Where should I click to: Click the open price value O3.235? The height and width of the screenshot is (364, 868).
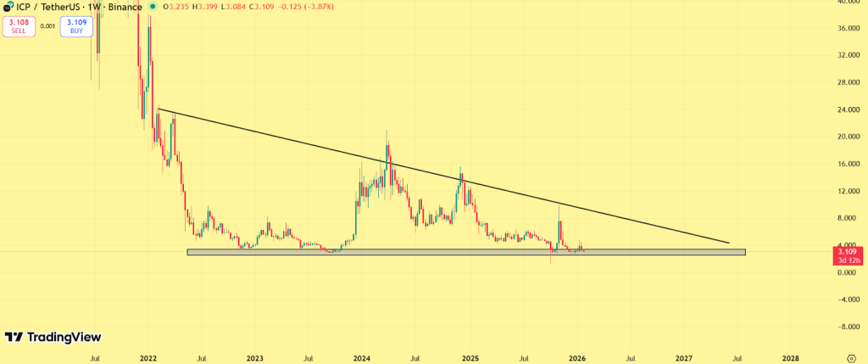click(x=173, y=5)
